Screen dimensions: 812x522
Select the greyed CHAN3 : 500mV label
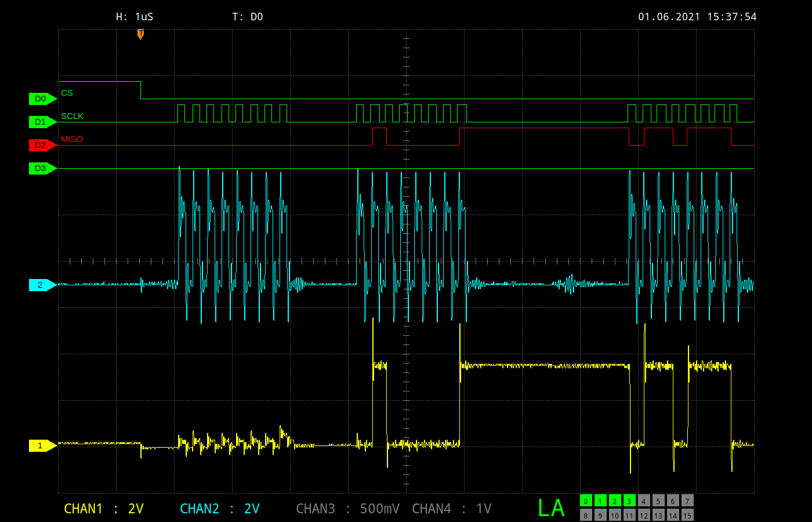347,509
